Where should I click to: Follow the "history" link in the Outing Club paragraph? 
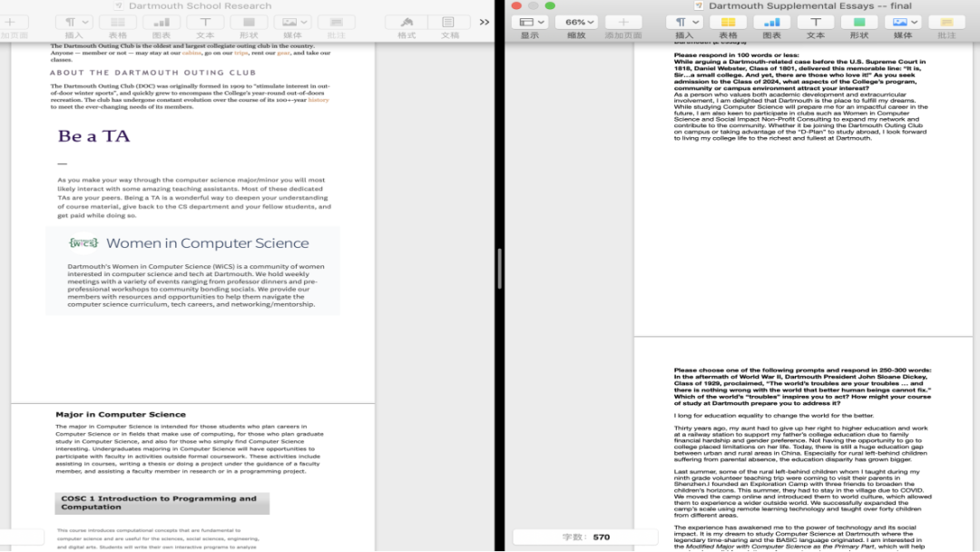[x=318, y=100]
